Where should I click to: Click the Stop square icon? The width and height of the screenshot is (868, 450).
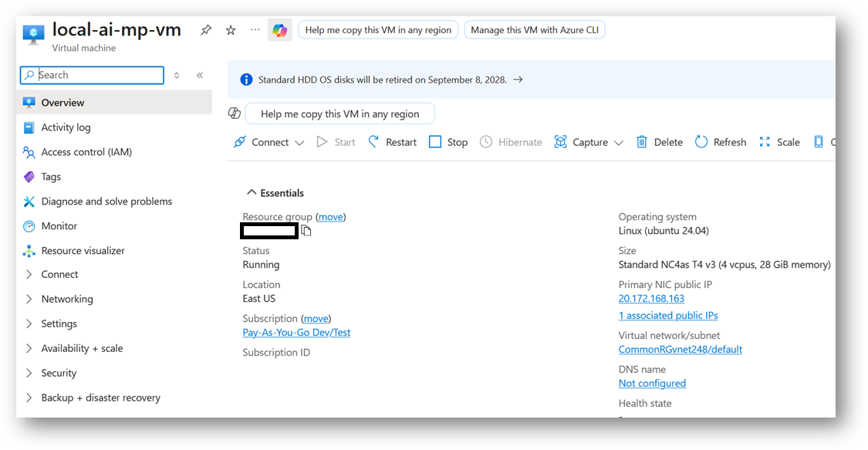click(435, 142)
